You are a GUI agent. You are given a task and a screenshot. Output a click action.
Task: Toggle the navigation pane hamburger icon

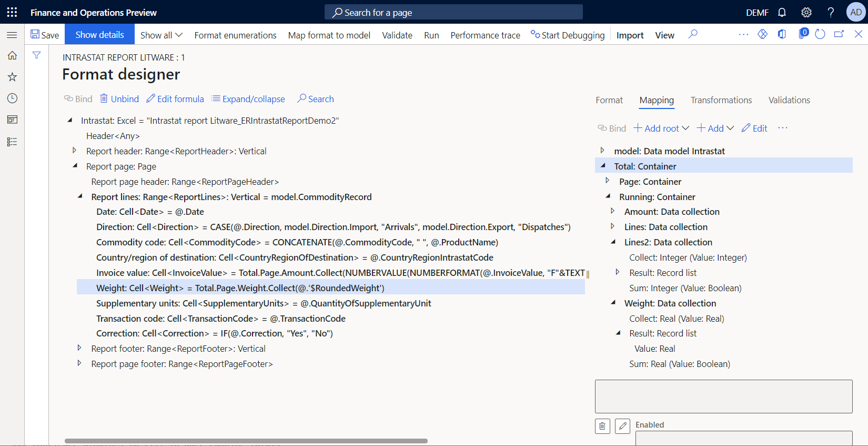coord(12,35)
